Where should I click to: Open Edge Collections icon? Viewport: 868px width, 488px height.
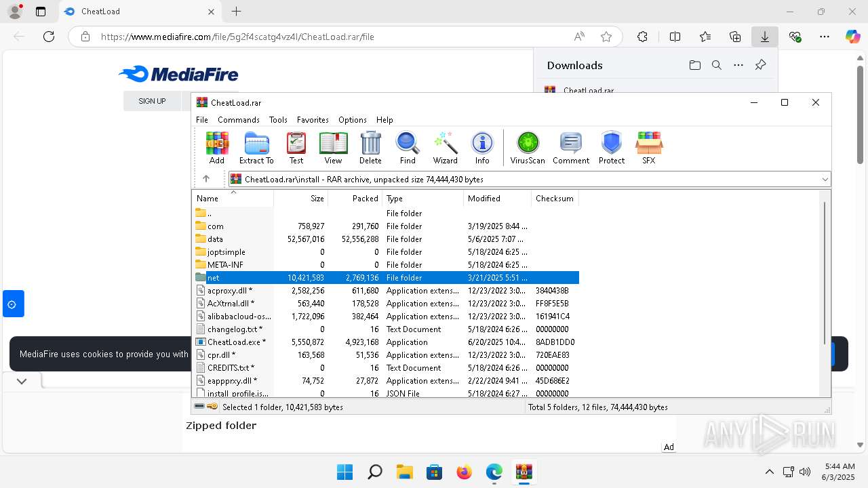coord(735,37)
